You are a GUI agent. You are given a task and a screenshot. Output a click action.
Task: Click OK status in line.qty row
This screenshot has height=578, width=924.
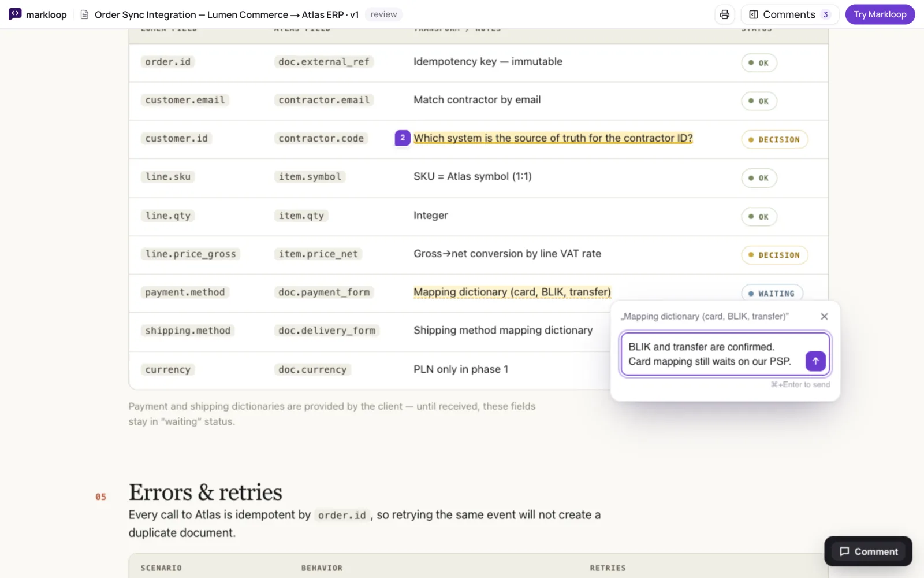coord(759,217)
